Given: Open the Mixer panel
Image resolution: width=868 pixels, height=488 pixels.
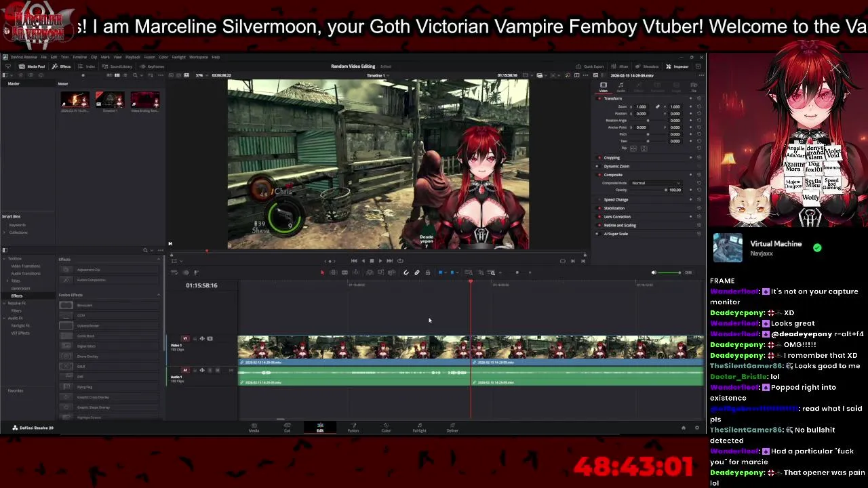Looking at the screenshot, I should click(620, 66).
